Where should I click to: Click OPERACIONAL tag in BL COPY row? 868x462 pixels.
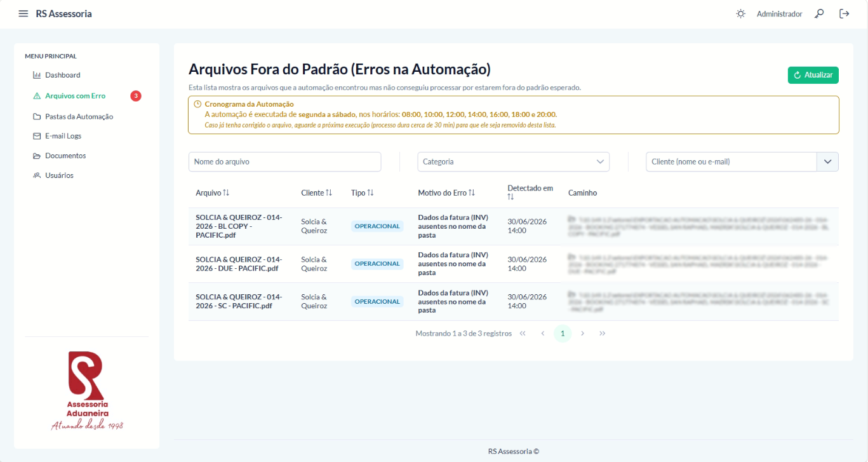[377, 226]
